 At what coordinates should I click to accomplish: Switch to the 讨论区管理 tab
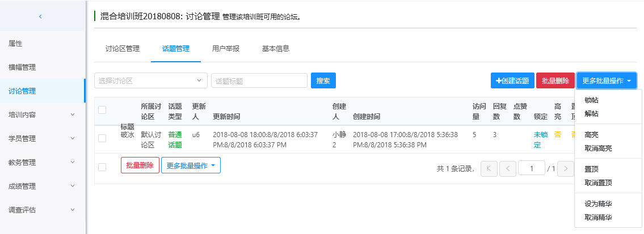click(123, 49)
